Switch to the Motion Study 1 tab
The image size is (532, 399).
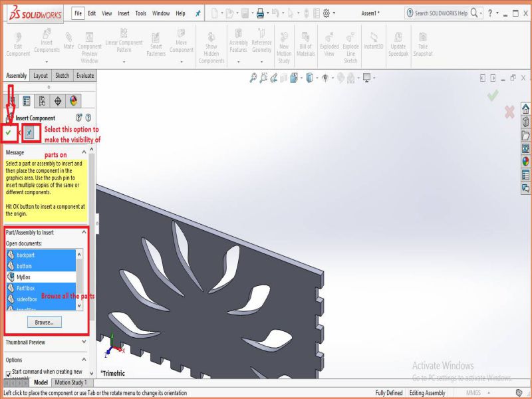70,382
